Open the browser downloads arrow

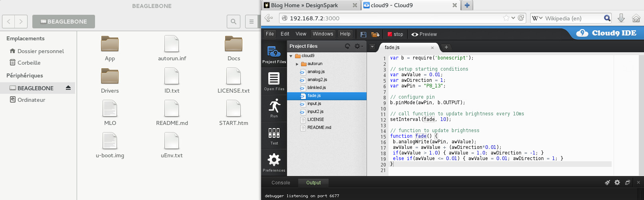pyautogui.click(x=621, y=18)
